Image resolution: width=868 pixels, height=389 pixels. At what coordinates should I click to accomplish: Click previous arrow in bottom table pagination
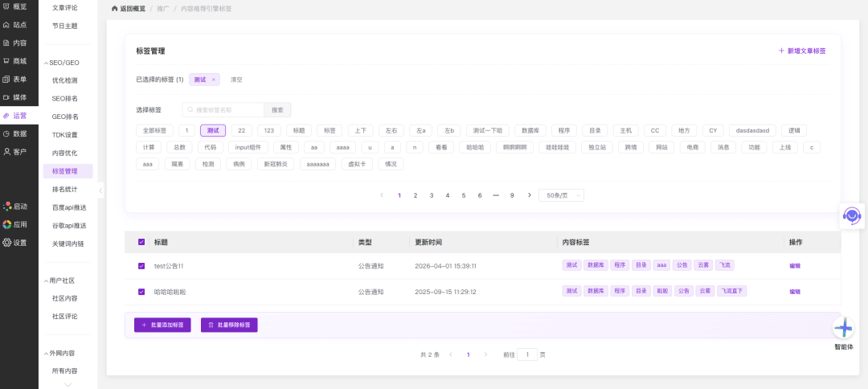pyautogui.click(x=451, y=354)
